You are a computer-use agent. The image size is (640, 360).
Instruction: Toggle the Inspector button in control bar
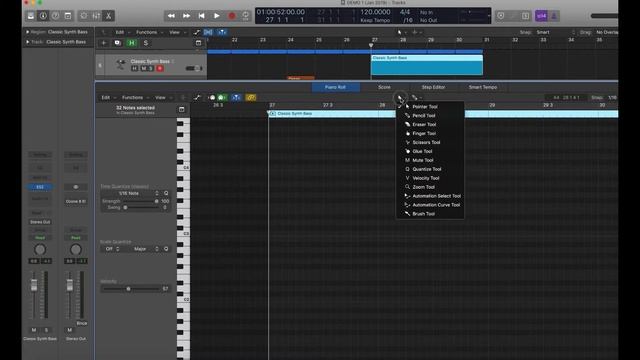(x=43, y=16)
